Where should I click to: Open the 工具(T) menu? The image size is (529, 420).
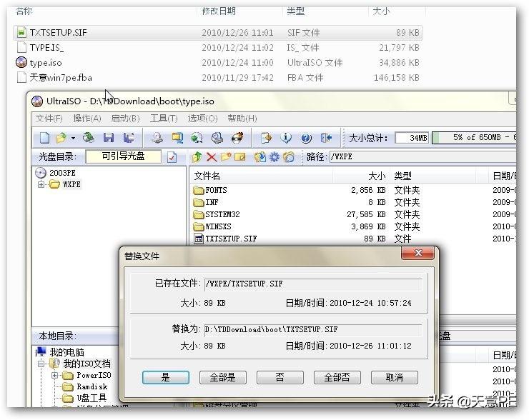pos(164,119)
